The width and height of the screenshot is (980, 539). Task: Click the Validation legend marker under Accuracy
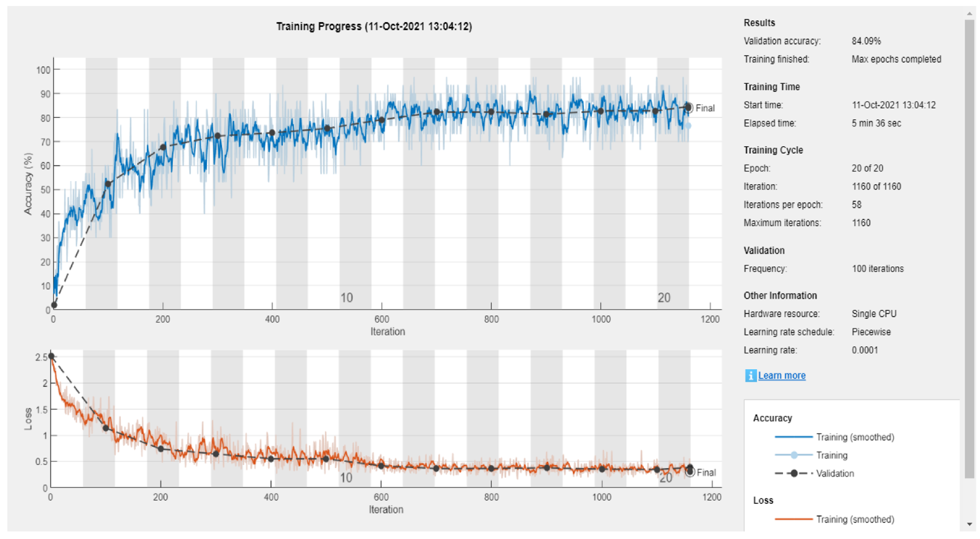(794, 473)
